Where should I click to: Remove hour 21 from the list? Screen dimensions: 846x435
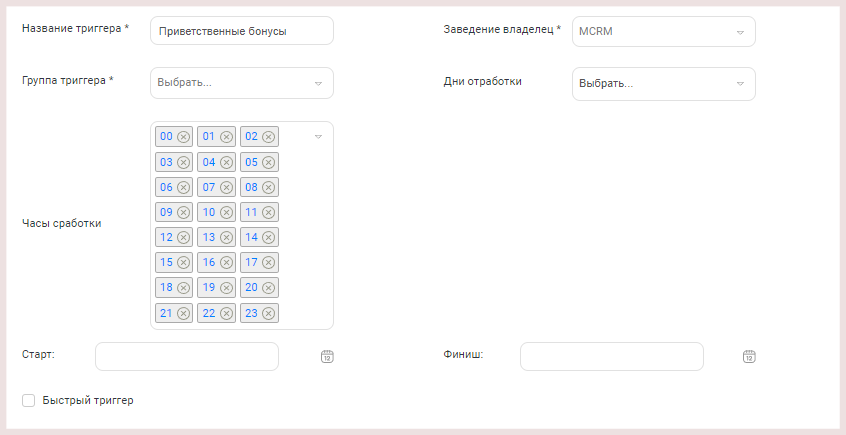[183, 313]
